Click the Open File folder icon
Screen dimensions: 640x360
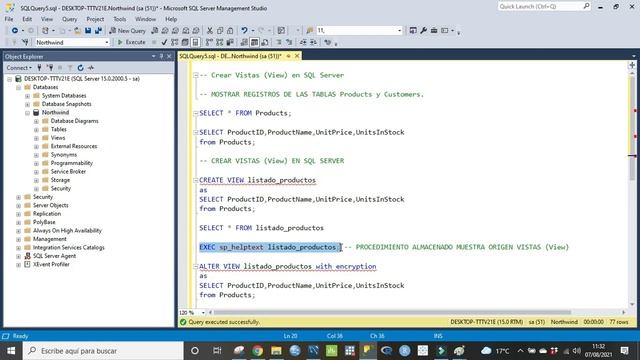click(x=77, y=31)
